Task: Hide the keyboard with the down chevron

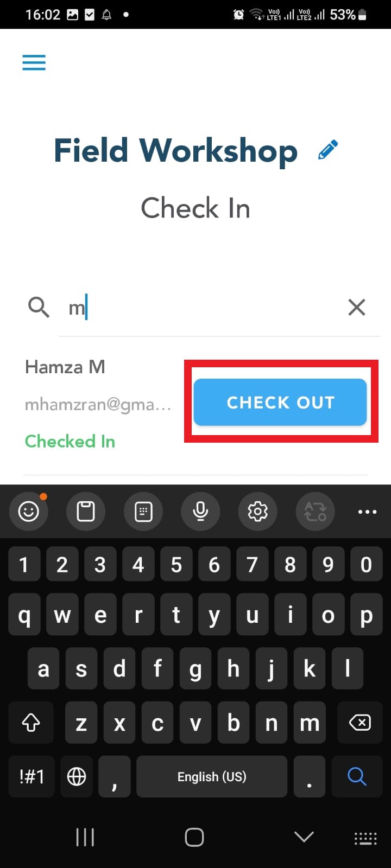Action: pos(304,837)
